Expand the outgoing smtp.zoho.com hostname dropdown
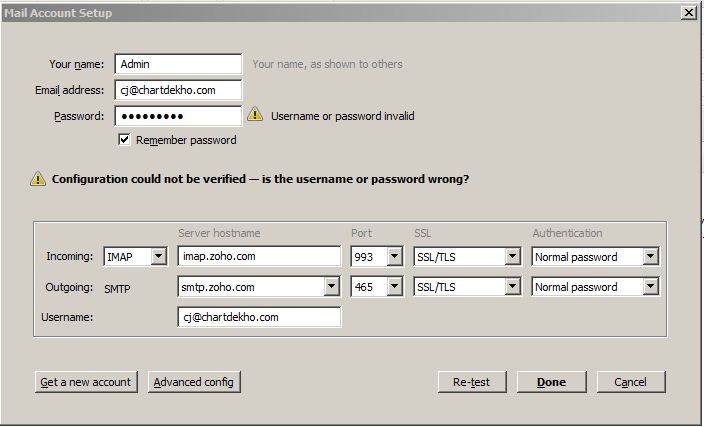 (332, 287)
